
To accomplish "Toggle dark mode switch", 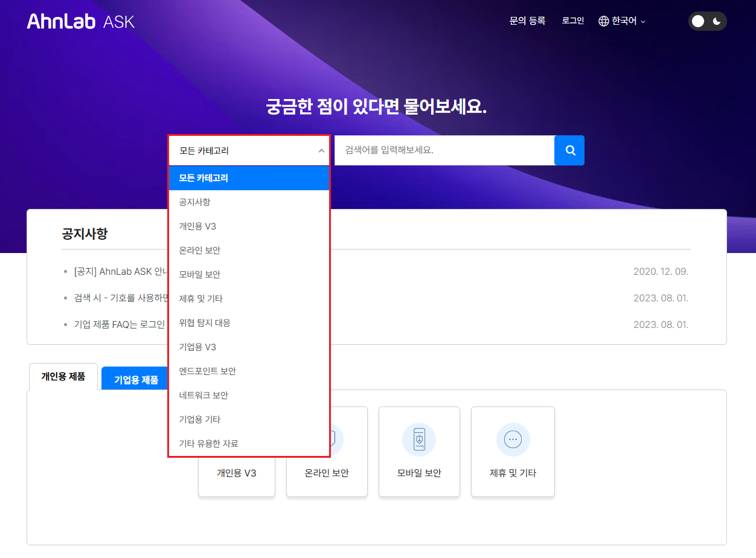I will (x=707, y=21).
